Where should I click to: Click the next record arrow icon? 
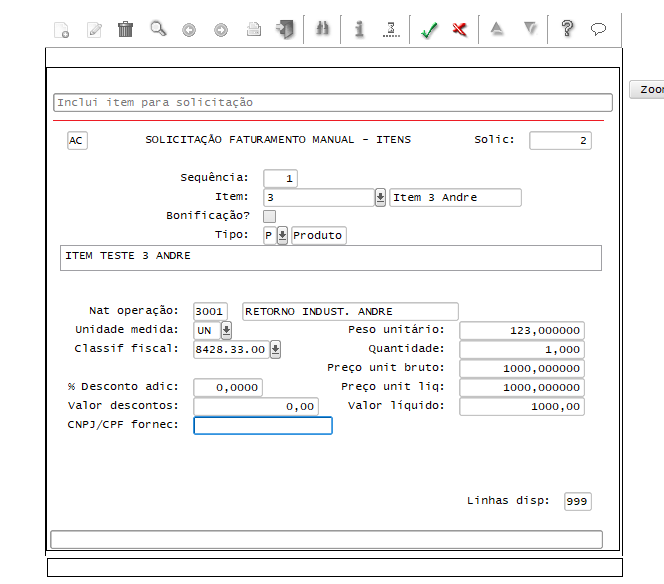(221, 30)
